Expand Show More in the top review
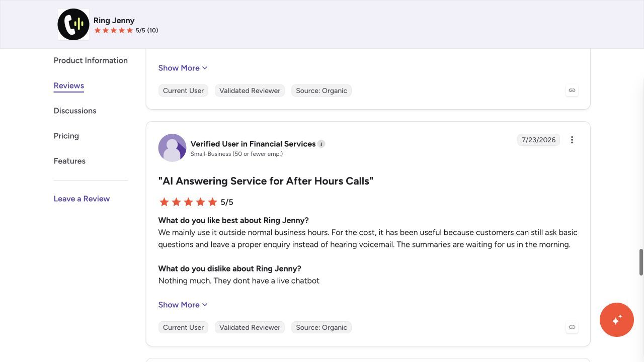 pyautogui.click(x=183, y=68)
